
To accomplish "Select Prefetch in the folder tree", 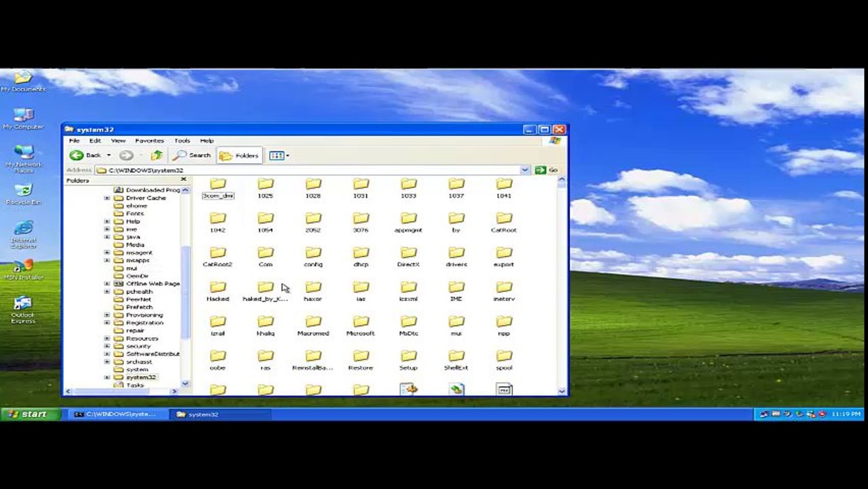I will 139,307.
